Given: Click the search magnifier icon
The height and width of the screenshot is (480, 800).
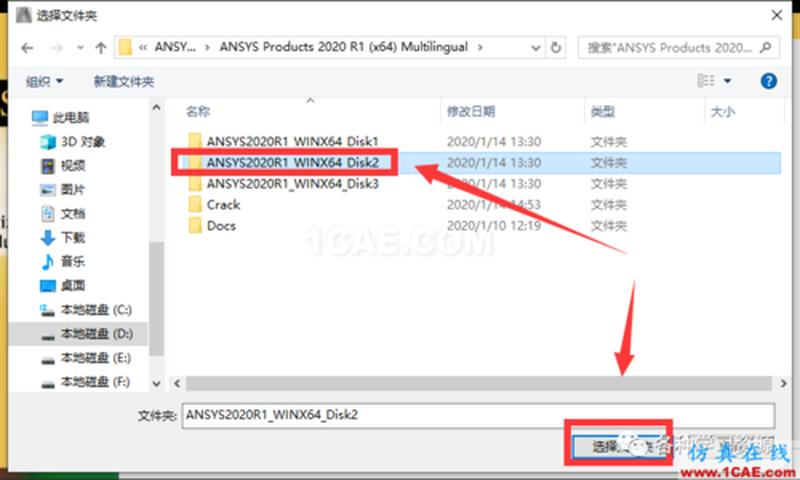Looking at the screenshot, I should (x=765, y=47).
